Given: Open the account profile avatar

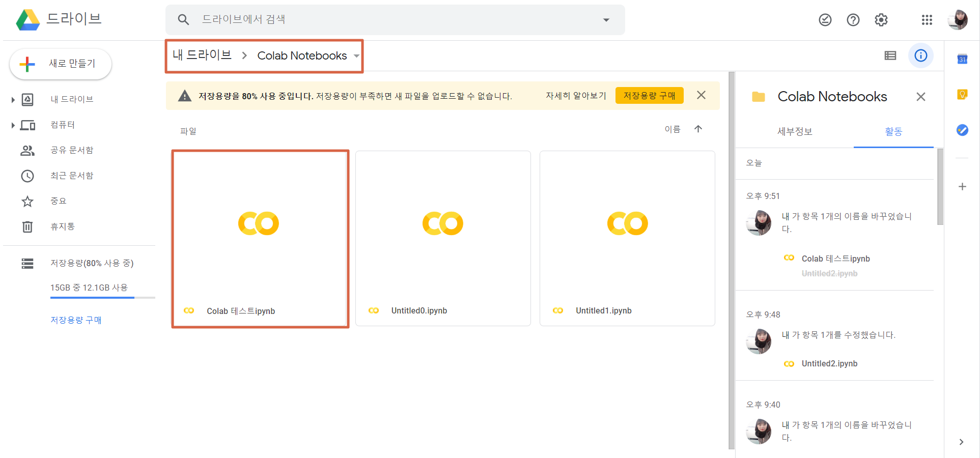Looking at the screenshot, I should 957,20.
